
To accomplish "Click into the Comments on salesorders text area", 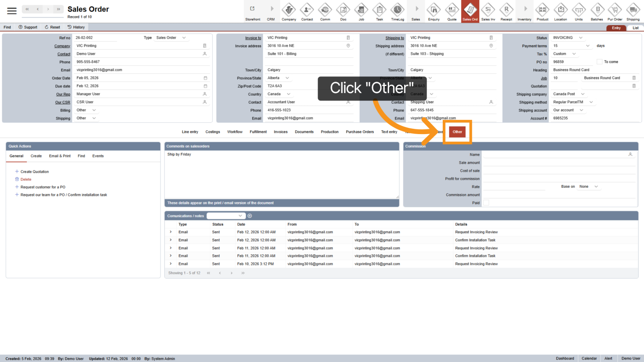I will tap(281, 174).
